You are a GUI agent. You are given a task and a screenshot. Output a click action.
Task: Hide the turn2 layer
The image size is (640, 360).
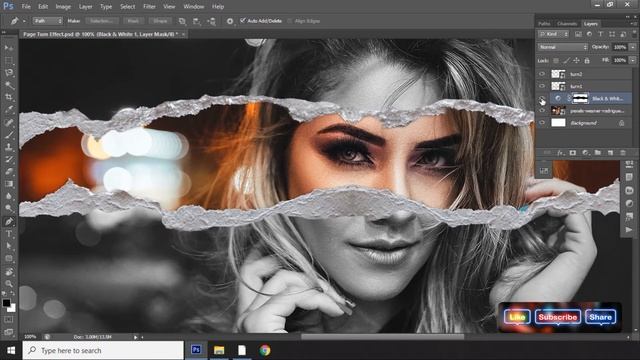542,74
